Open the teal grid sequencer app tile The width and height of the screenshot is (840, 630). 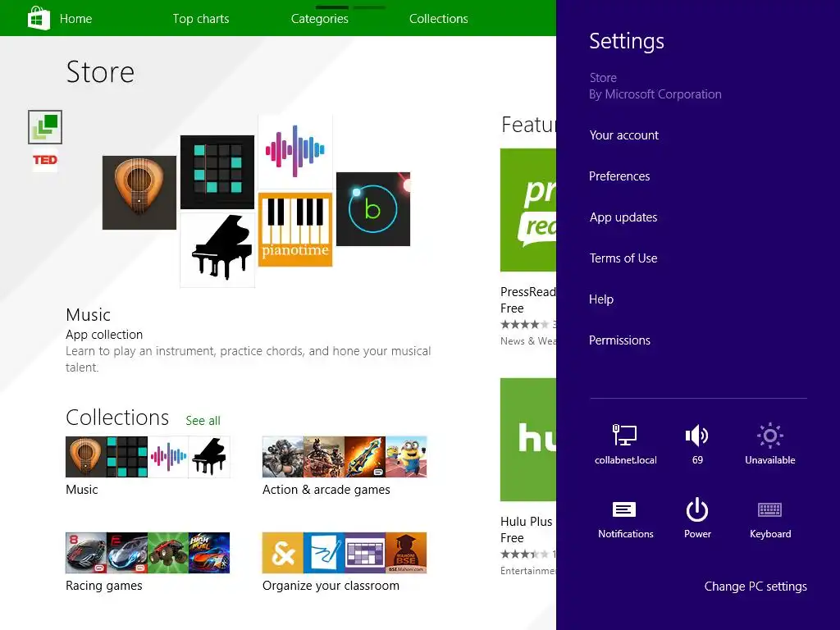(217, 172)
